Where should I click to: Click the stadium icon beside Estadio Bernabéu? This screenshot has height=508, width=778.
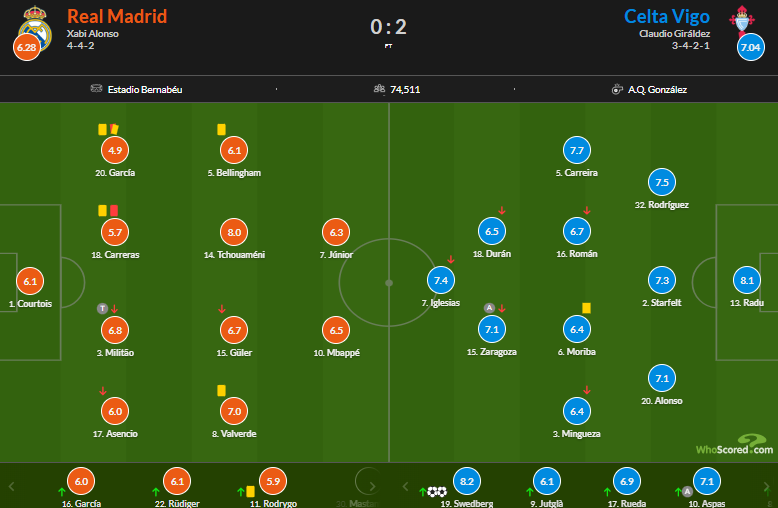96,89
